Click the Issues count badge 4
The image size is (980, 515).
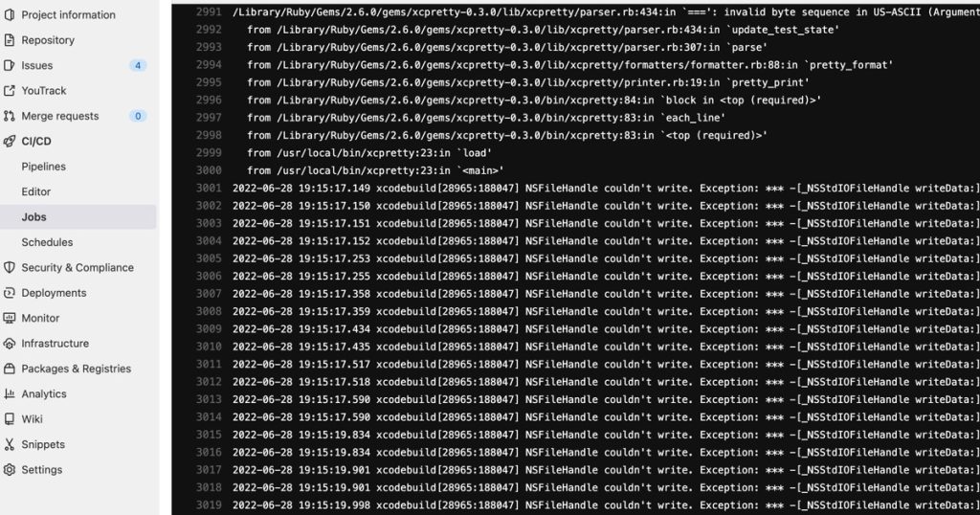tap(138, 65)
